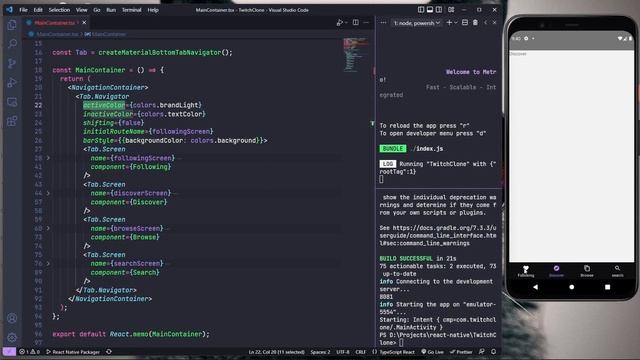
Task: Tap the Following tab in emulator
Action: pyautogui.click(x=526, y=271)
